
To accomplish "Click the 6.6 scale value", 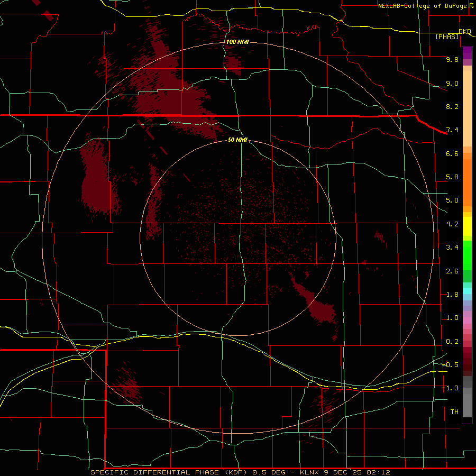I will (x=452, y=153).
